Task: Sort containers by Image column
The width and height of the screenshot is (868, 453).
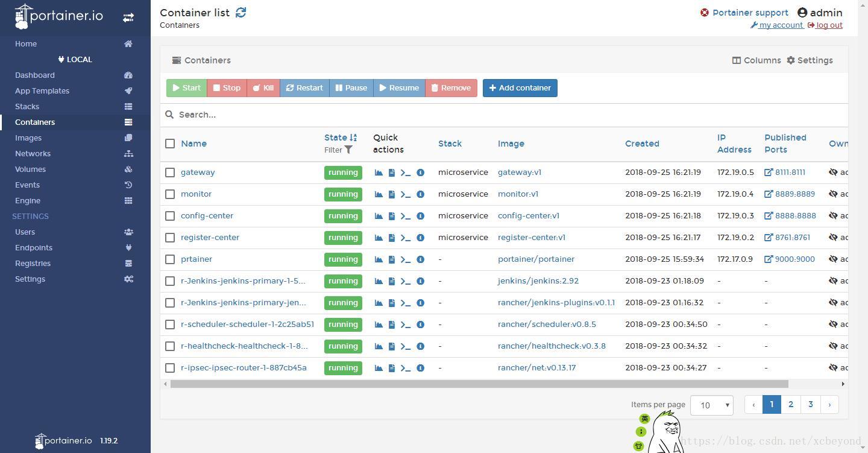Action: [x=511, y=144]
